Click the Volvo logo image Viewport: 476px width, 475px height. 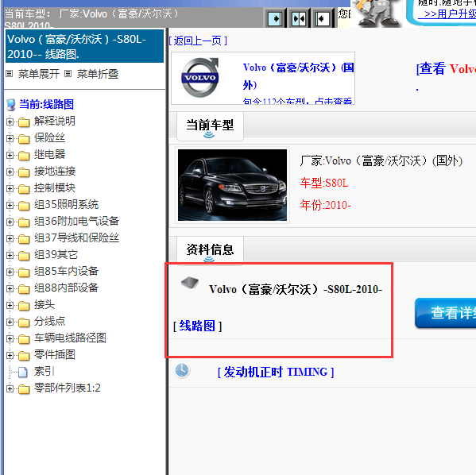click(199, 78)
